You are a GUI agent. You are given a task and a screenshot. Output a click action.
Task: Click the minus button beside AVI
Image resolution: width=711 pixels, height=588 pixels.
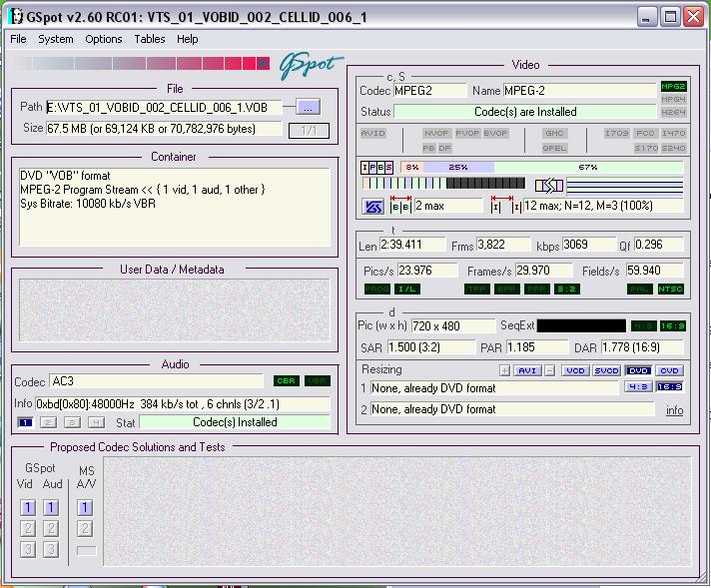549,370
